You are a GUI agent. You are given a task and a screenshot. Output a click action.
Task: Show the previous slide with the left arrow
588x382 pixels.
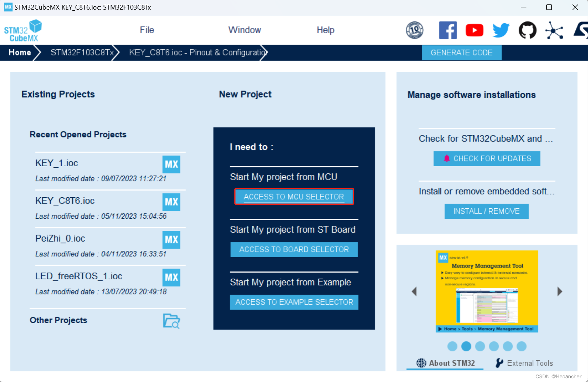(414, 291)
